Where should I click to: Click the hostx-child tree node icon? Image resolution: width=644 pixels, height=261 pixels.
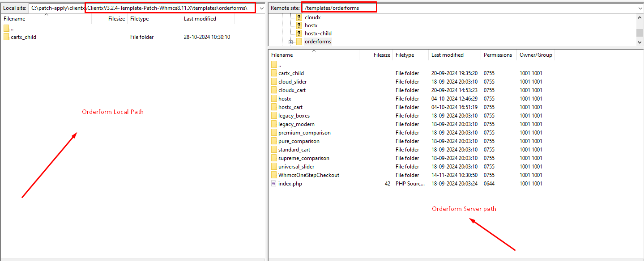299,34
